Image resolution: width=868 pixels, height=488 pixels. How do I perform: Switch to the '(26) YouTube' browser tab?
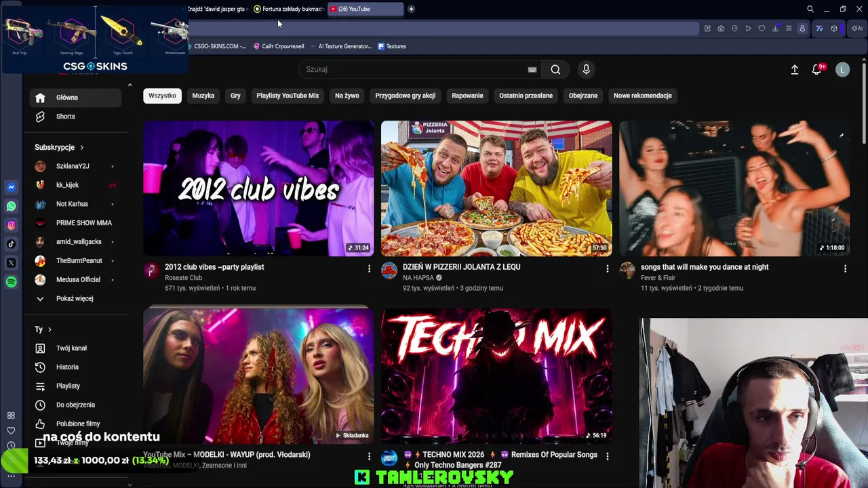pyautogui.click(x=365, y=9)
